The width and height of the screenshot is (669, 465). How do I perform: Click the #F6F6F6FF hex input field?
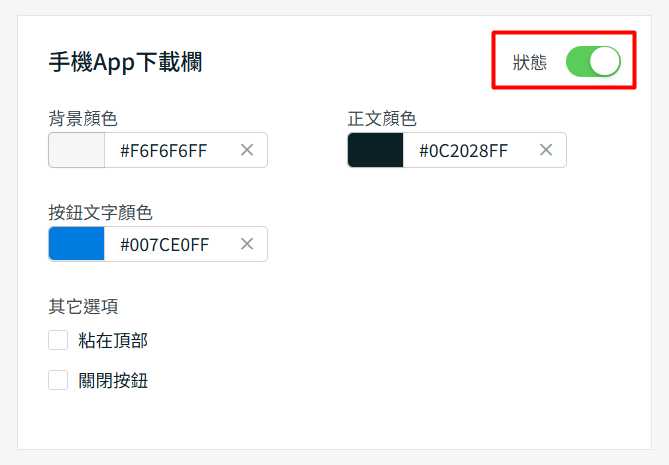click(165, 151)
